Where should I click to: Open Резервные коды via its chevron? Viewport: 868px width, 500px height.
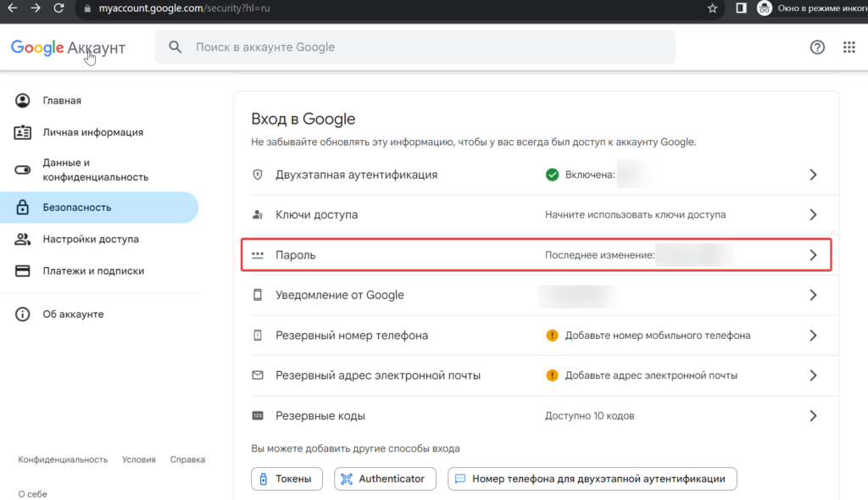click(x=813, y=415)
